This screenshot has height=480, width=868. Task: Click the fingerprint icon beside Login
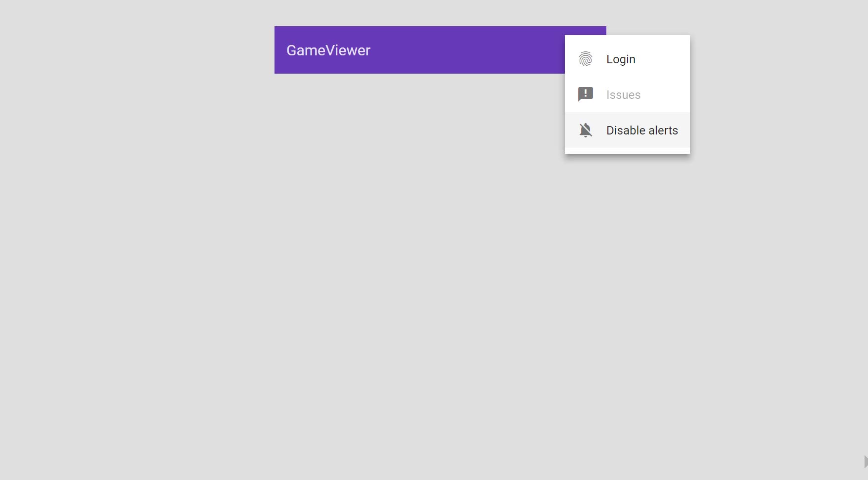tap(586, 59)
